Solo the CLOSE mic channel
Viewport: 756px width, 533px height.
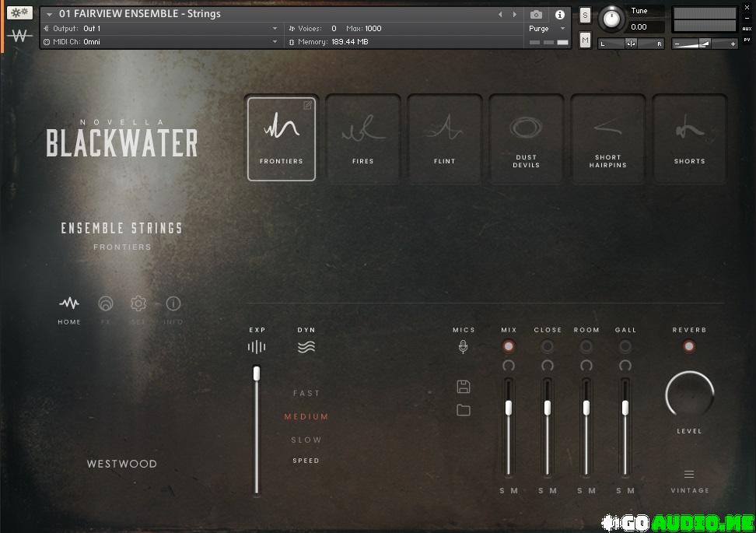541,490
